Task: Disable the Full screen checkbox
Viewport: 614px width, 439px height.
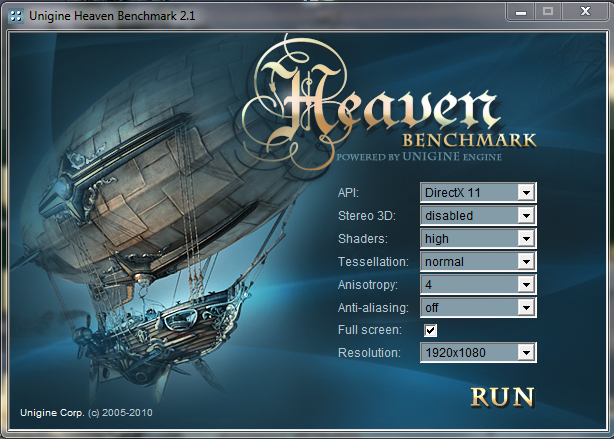Action: click(x=430, y=330)
